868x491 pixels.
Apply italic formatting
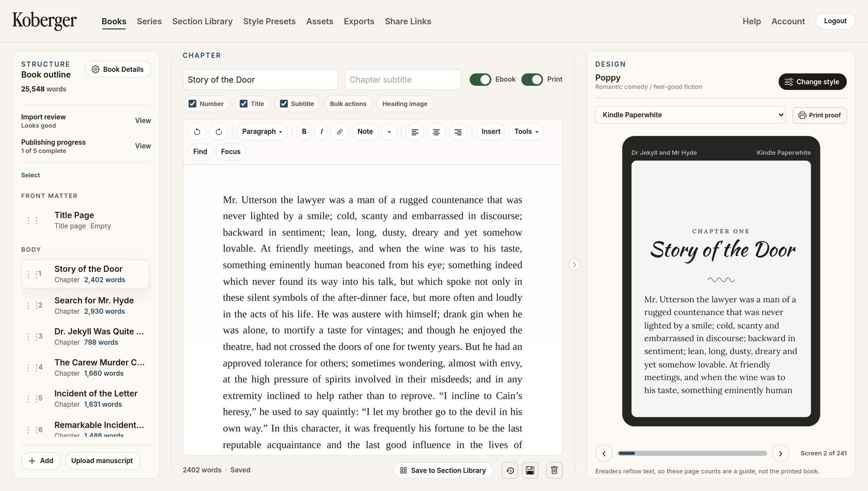click(321, 132)
